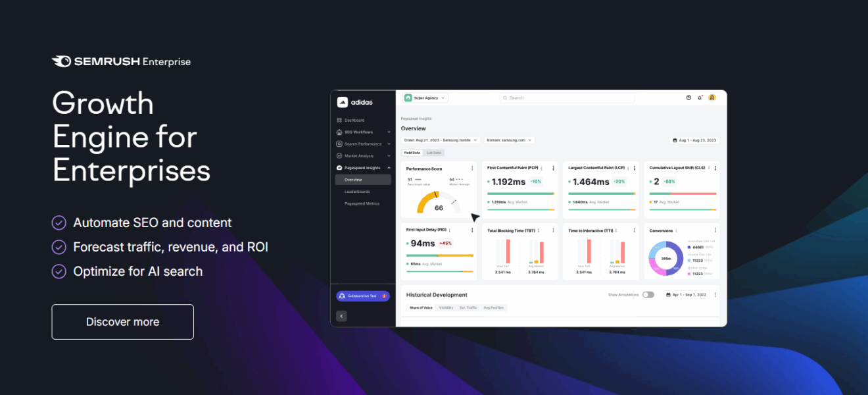
Task: Click inside the top Search field
Action: [x=566, y=97]
